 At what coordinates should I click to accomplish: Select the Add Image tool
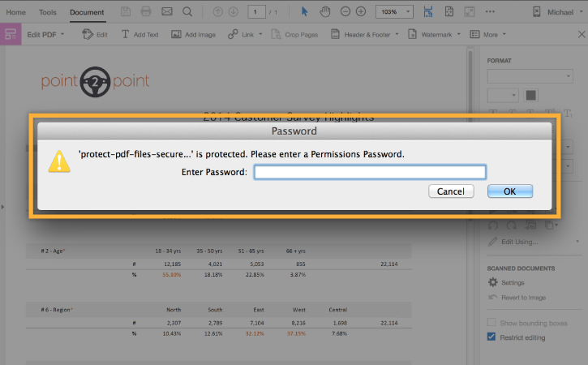(x=193, y=35)
